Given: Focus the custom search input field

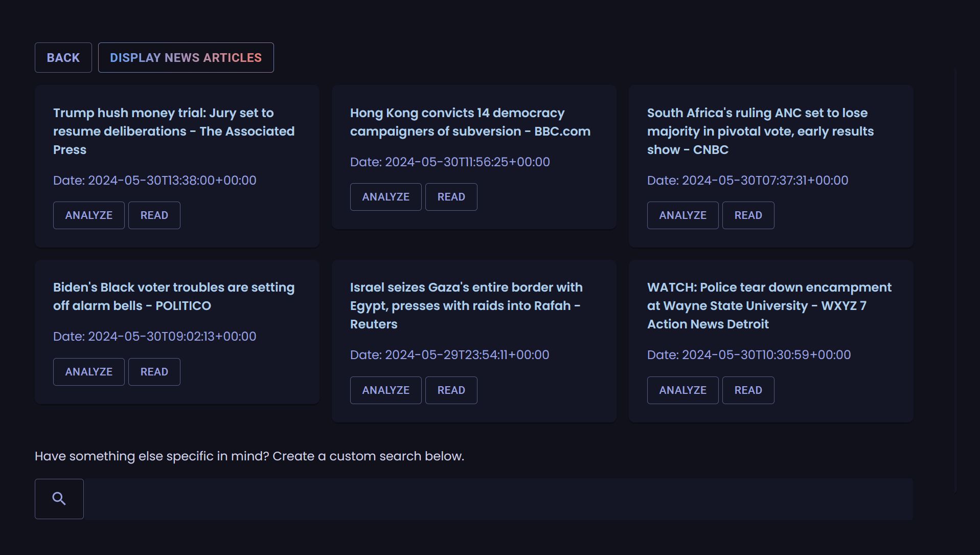Looking at the screenshot, I should 498,499.
